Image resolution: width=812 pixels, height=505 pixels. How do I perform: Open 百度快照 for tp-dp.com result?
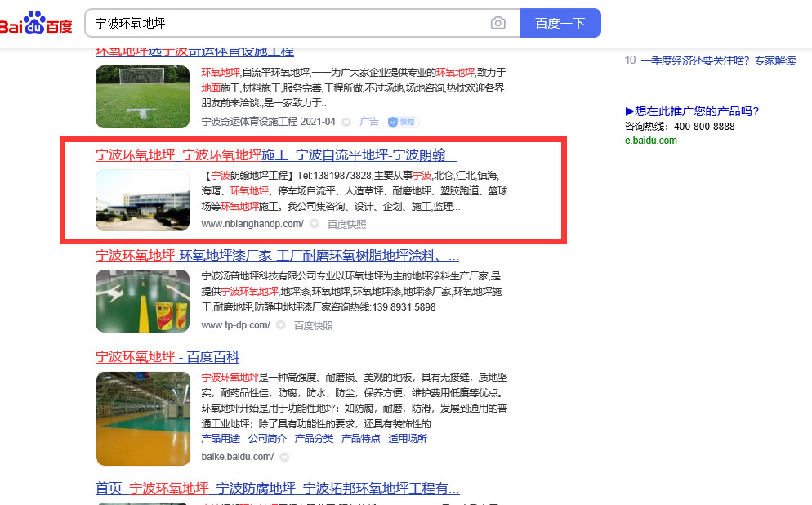tap(313, 325)
